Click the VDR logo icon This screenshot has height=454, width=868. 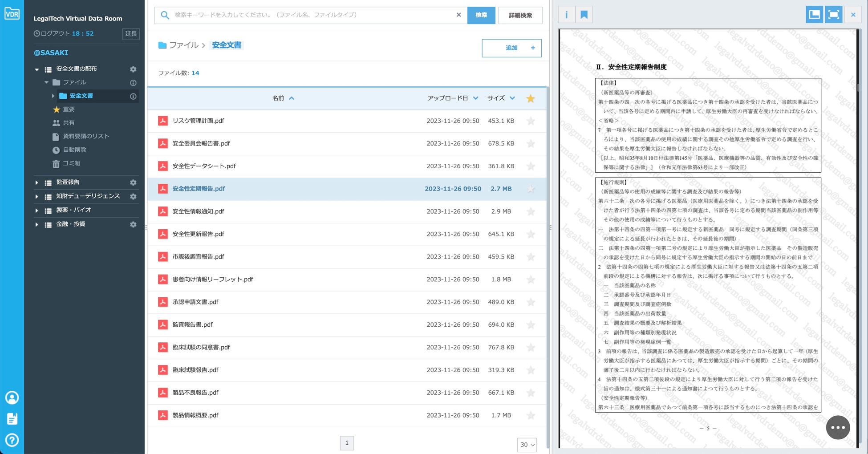point(12,13)
